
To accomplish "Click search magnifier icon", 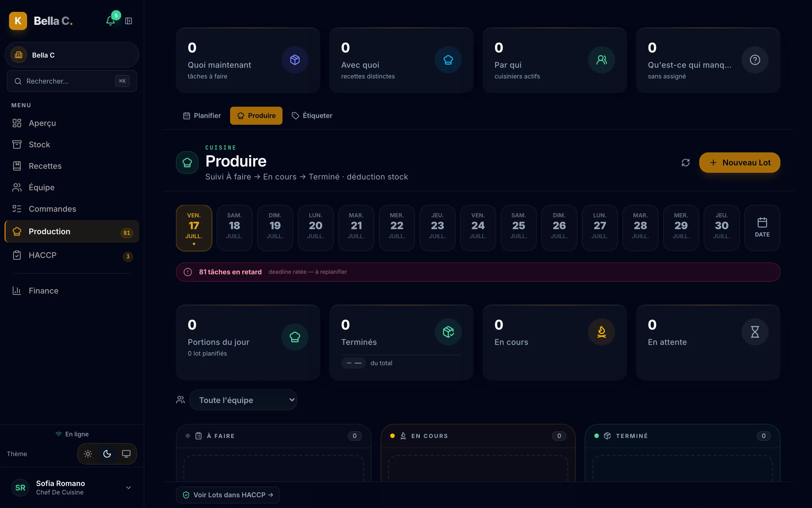I will pos(18,81).
